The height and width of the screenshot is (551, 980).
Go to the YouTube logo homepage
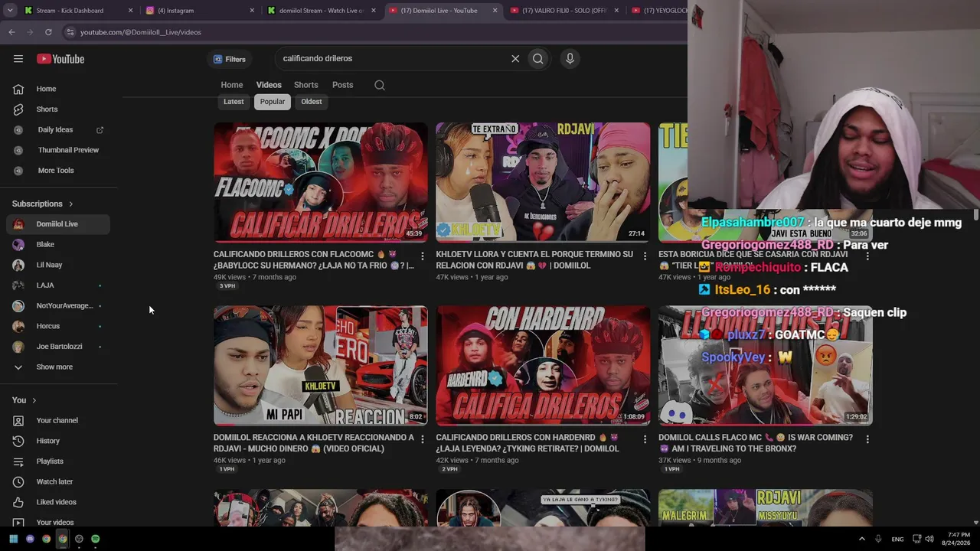tap(60, 59)
